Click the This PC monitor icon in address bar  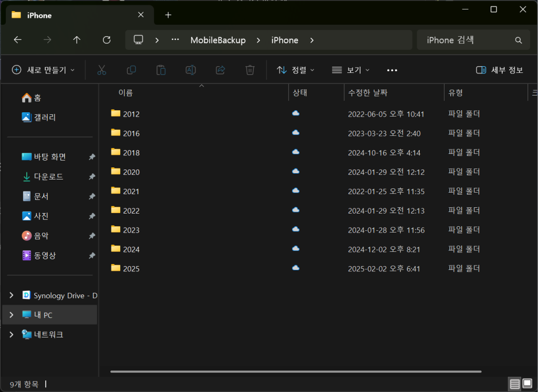[138, 40]
